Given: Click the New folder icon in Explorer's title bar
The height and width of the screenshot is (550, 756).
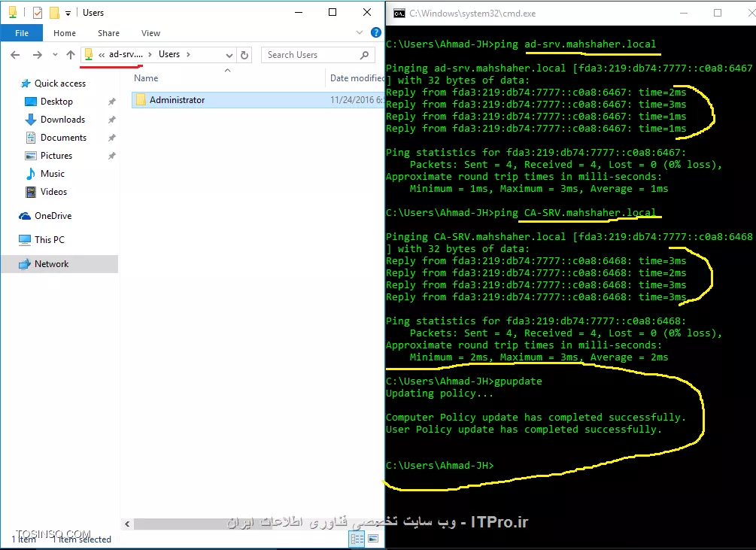Looking at the screenshot, I should point(54,13).
